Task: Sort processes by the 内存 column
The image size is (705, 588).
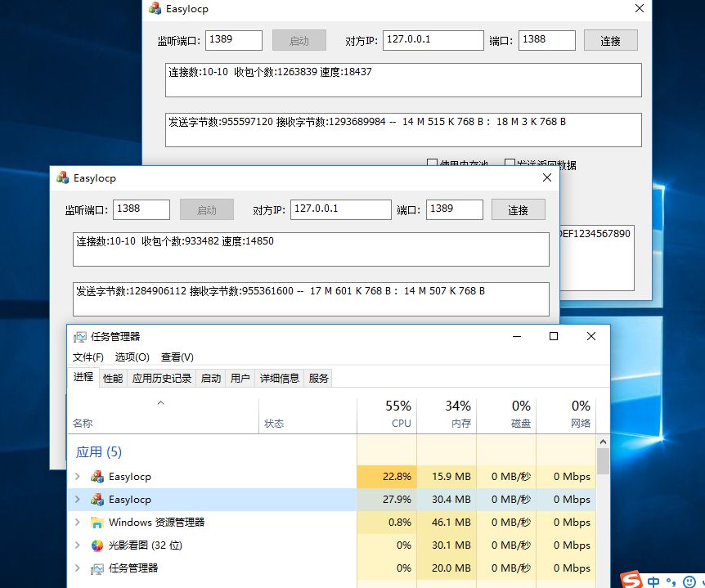Action: [447, 415]
